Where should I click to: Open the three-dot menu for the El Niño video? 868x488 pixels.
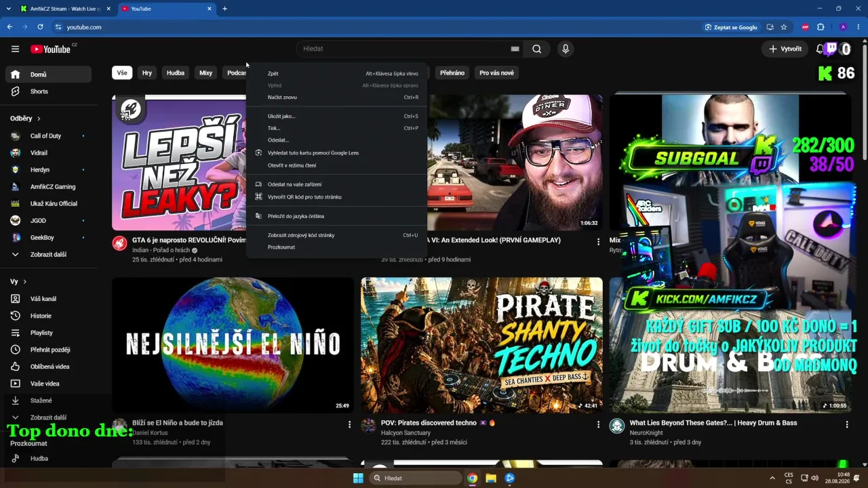point(350,424)
